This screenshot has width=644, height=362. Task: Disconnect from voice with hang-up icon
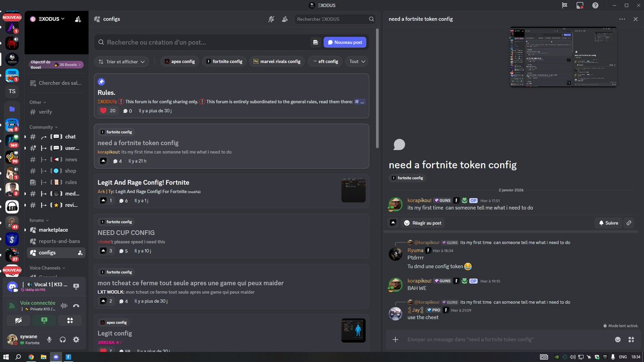pyautogui.click(x=76, y=306)
